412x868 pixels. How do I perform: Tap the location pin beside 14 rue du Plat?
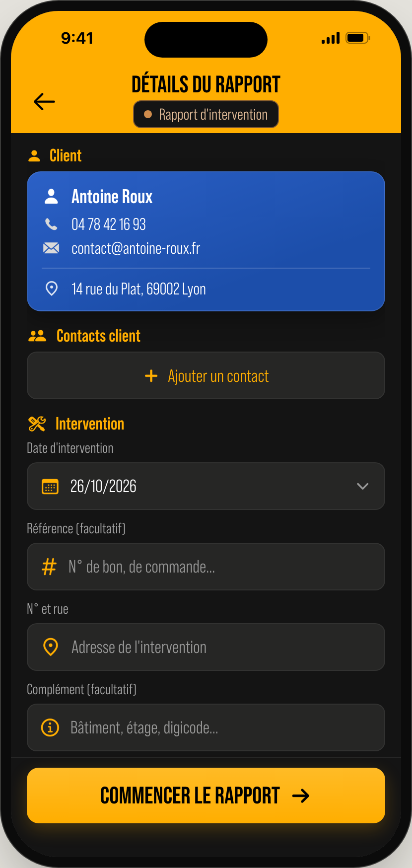(x=51, y=289)
